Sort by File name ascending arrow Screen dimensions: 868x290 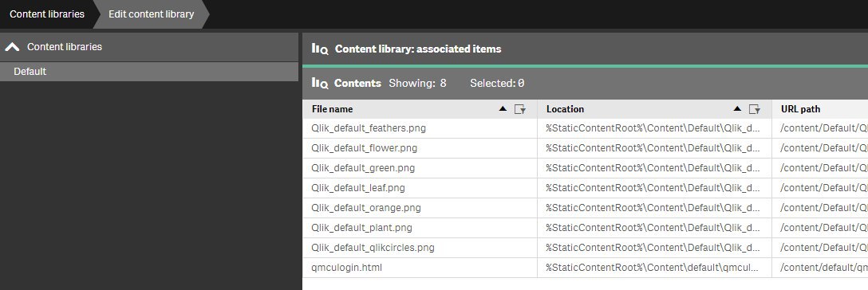pos(503,109)
